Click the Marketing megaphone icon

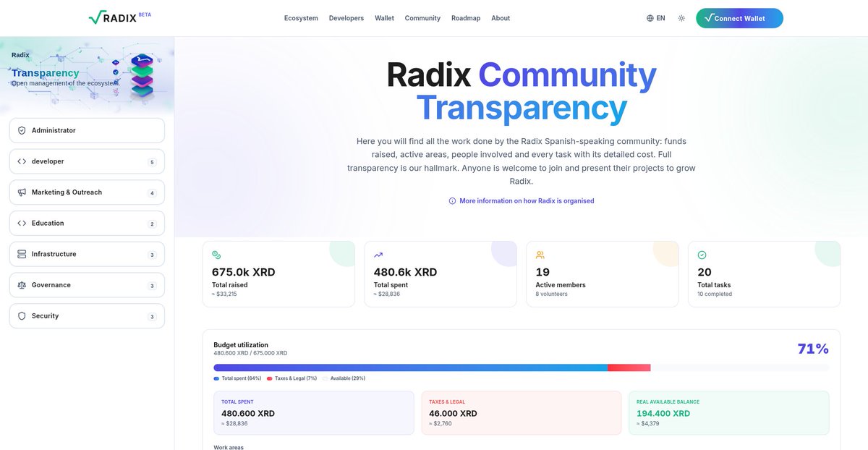22,192
